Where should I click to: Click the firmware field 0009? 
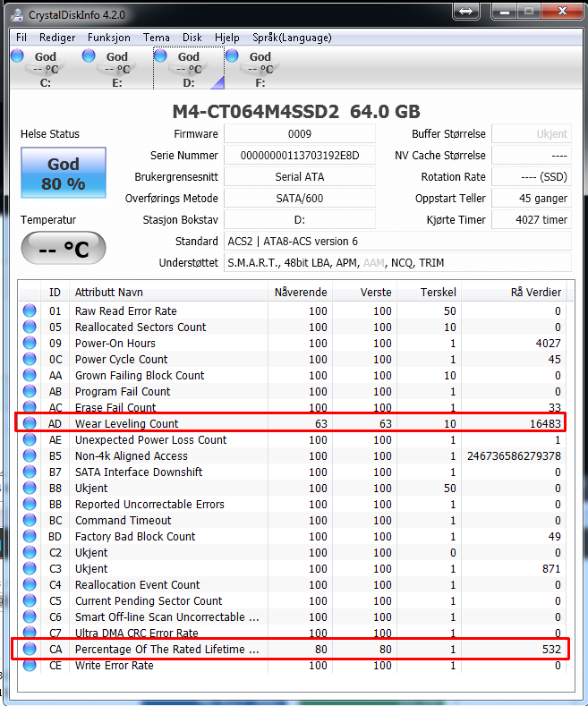[300, 133]
